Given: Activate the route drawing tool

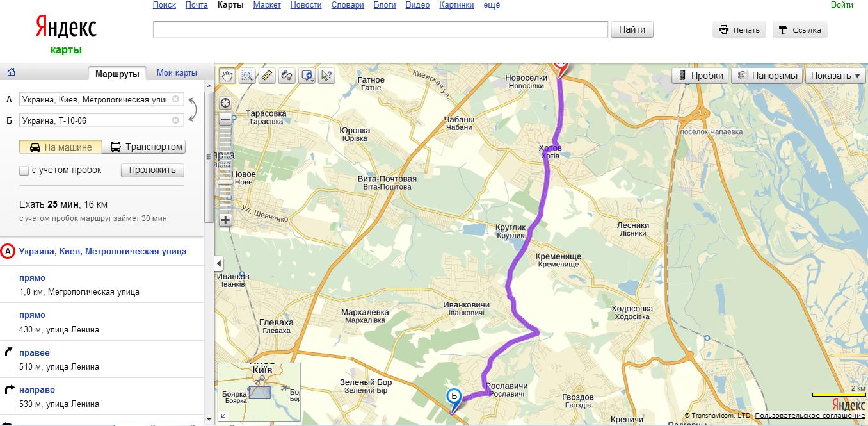Looking at the screenshot, I should coord(287,76).
